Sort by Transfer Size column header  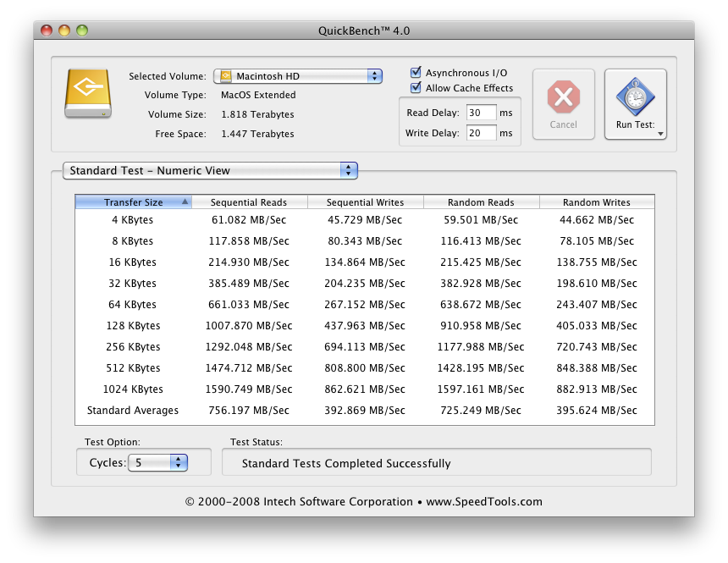coord(133,202)
